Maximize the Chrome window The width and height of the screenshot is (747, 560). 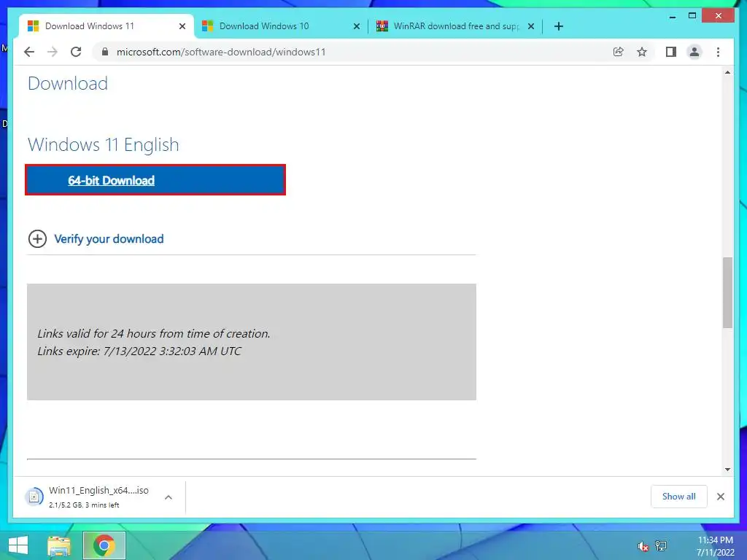pyautogui.click(x=692, y=16)
